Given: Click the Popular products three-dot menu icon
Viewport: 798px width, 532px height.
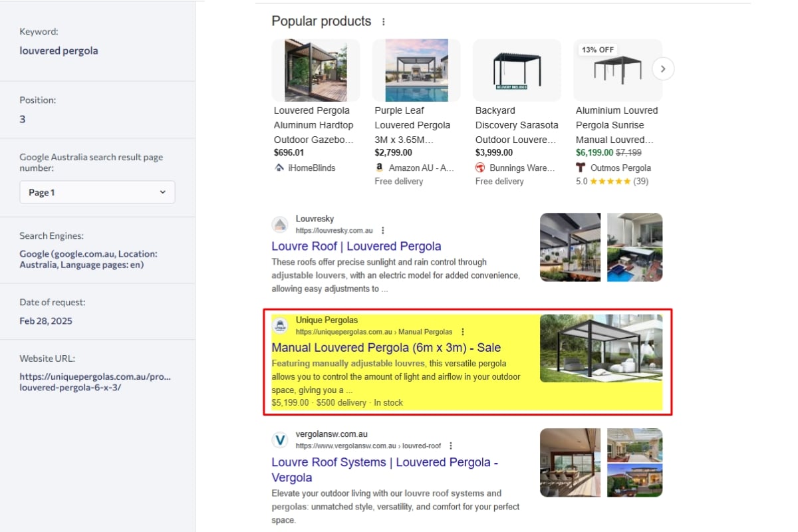Looking at the screenshot, I should click(384, 22).
